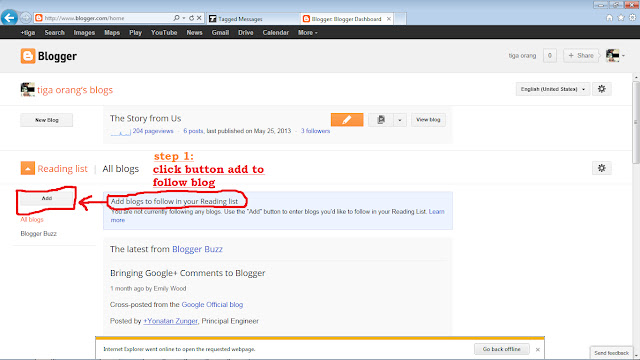This screenshot has width=640, height=360.
Task: Open the English (United States) language dropdown
Action: tap(553, 89)
